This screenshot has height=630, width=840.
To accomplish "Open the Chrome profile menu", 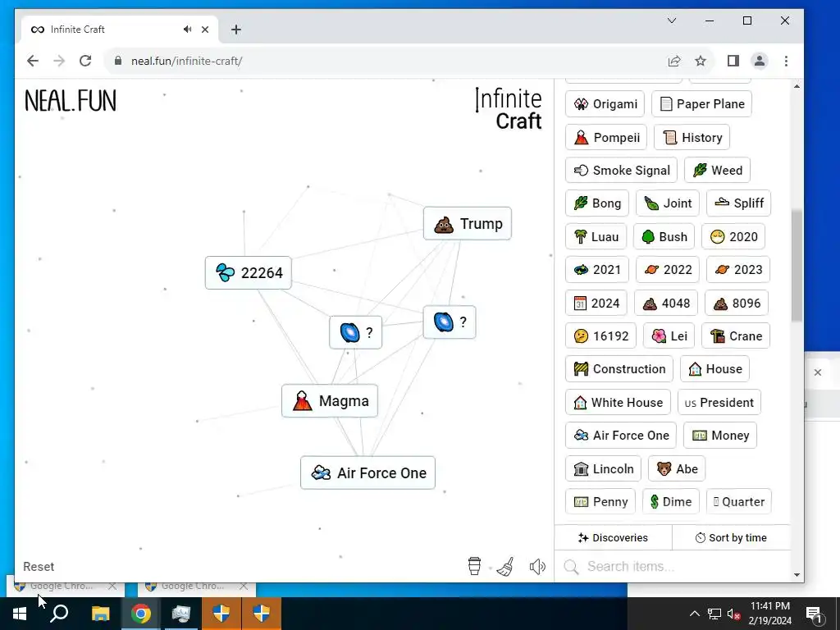I will point(760,61).
